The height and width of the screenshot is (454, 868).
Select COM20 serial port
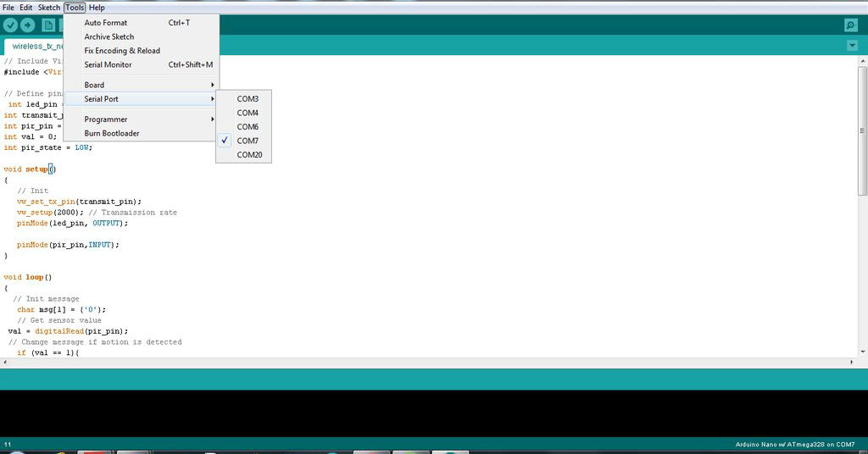(x=243, y=155)
